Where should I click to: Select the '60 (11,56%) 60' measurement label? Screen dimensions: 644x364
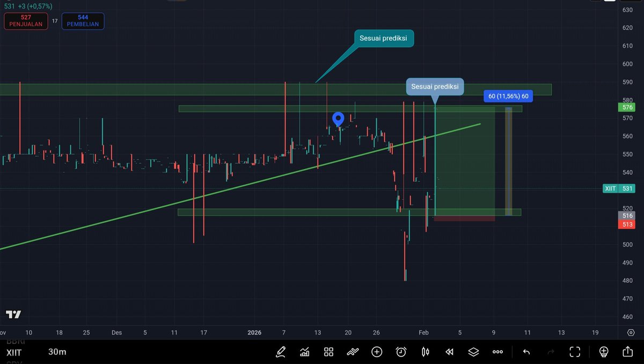[508, 96]
